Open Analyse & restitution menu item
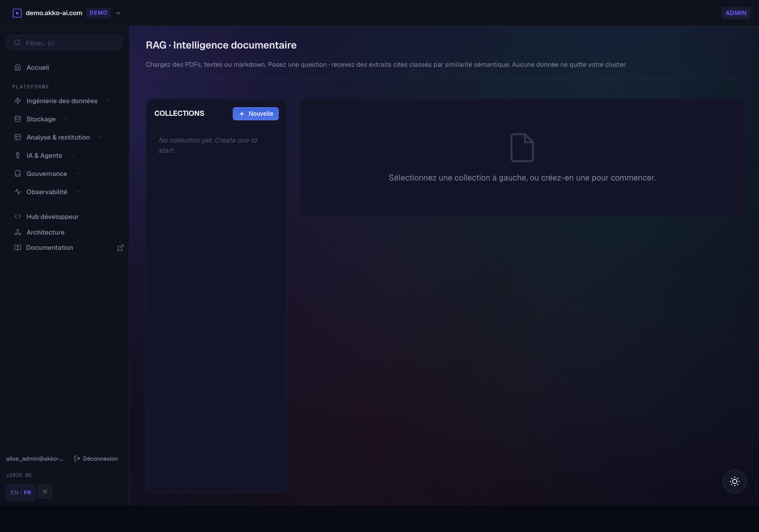Viewport: 759px width, 532px height. pyautogui.click(x=58, y=138)
